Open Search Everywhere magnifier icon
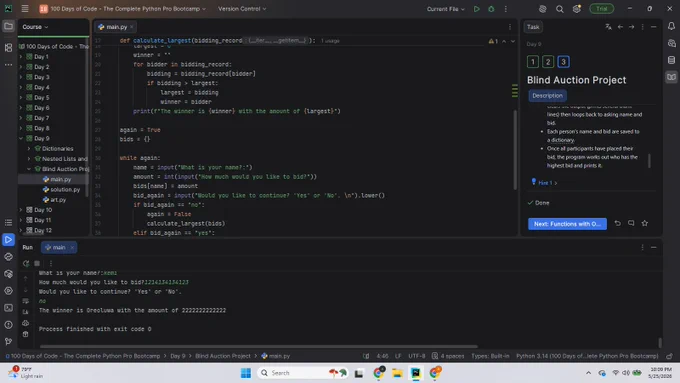 (559, 9)
